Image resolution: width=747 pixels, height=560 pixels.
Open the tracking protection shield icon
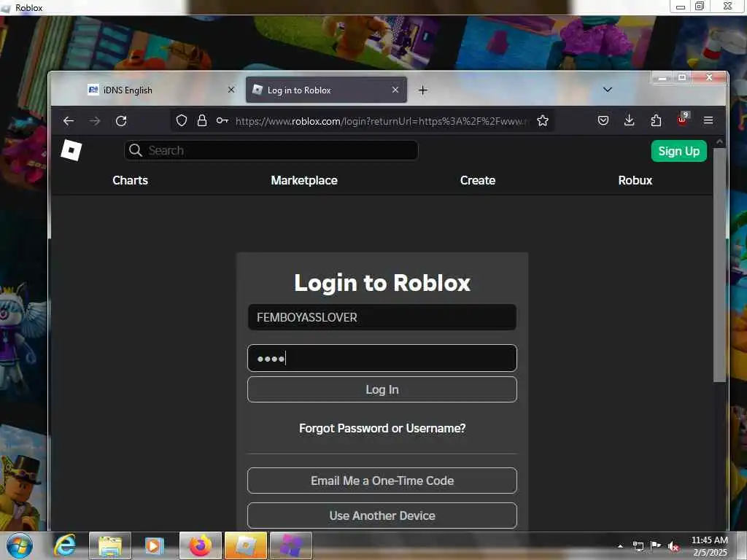coord(182,121)
